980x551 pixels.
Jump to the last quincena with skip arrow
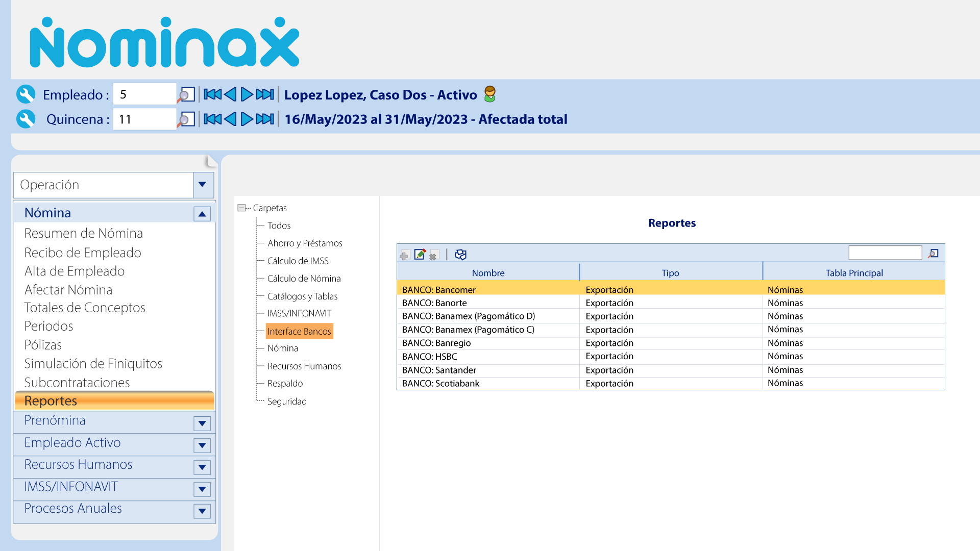point(264,119)
